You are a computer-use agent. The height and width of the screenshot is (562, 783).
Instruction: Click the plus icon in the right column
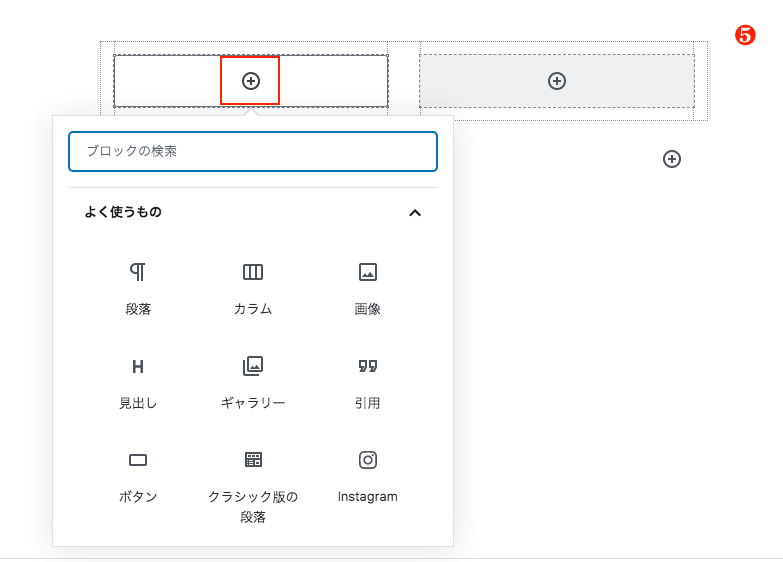[557, 81]
